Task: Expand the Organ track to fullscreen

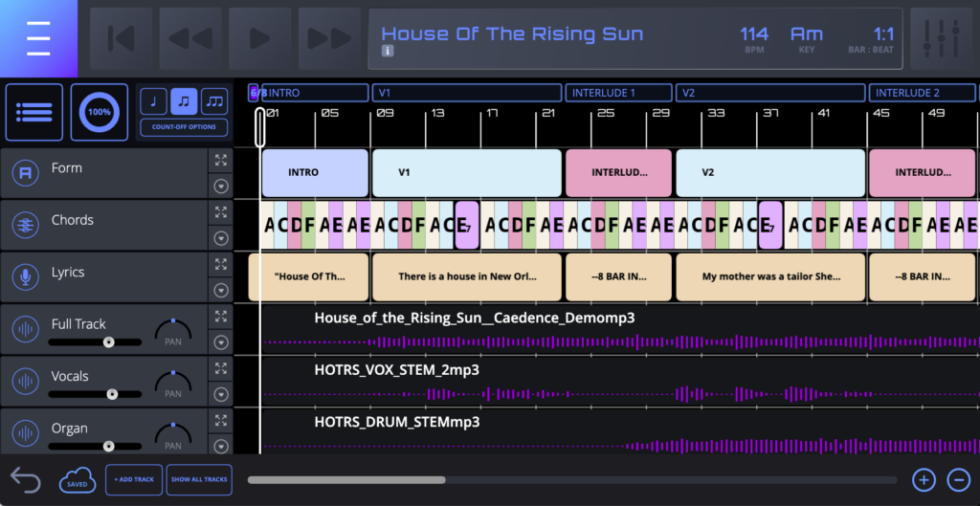Action: tap(221, 420)
